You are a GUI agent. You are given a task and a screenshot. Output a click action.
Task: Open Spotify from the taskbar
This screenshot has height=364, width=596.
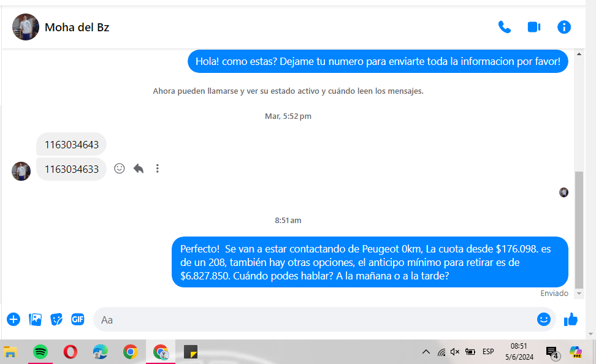tap(40, 352)
